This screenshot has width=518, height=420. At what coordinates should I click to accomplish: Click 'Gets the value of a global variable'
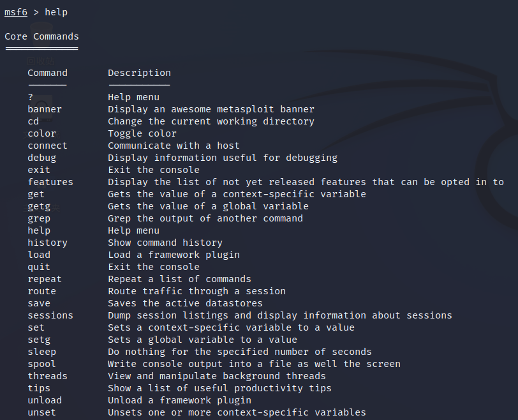click(208, 206)
